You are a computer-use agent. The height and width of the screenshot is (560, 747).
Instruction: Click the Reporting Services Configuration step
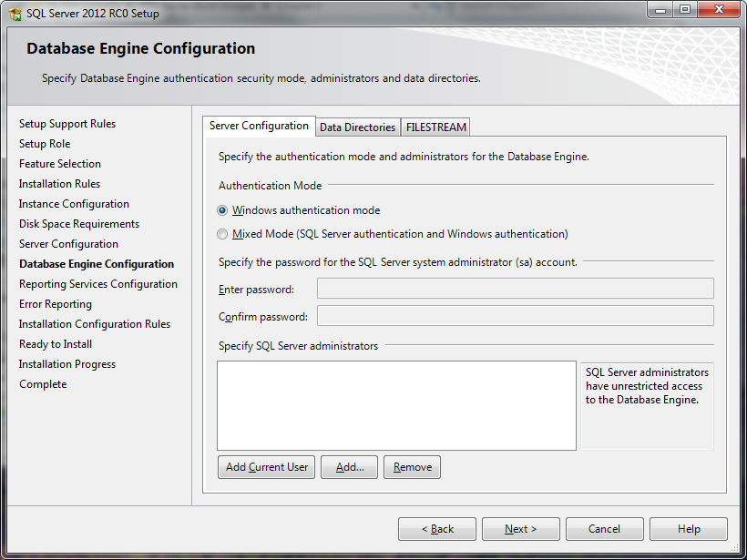coord(98,284)
